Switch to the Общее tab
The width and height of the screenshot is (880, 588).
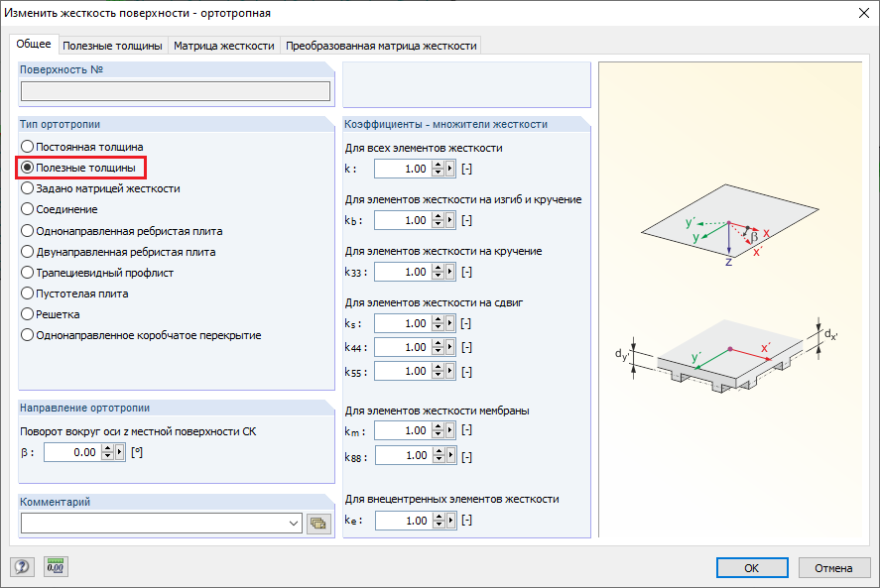click(x=34, y=44)
